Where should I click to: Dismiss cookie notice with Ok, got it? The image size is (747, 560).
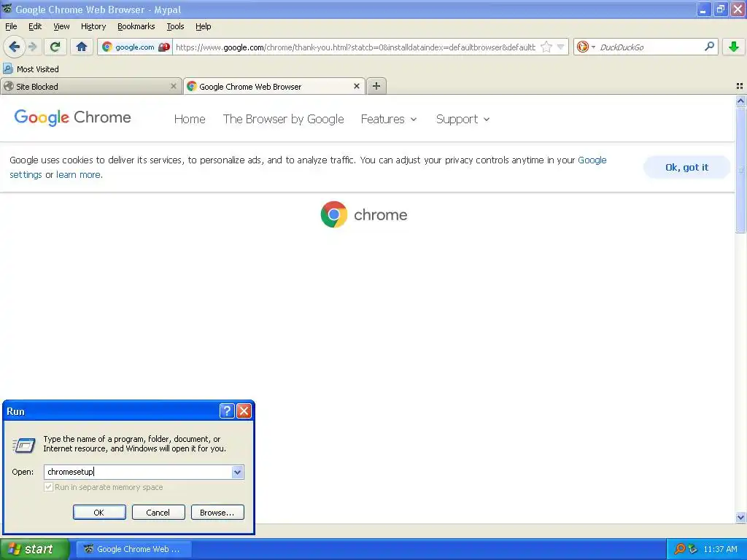point(686,167)
